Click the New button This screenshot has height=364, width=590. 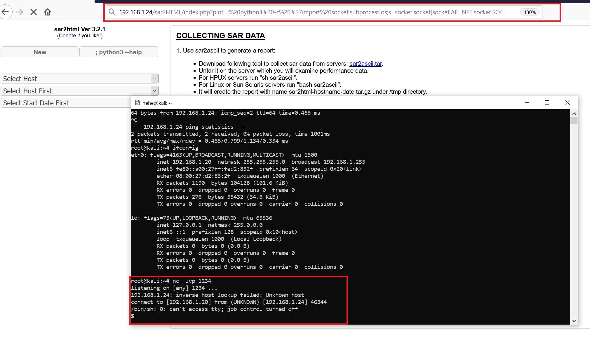point(40,52)
